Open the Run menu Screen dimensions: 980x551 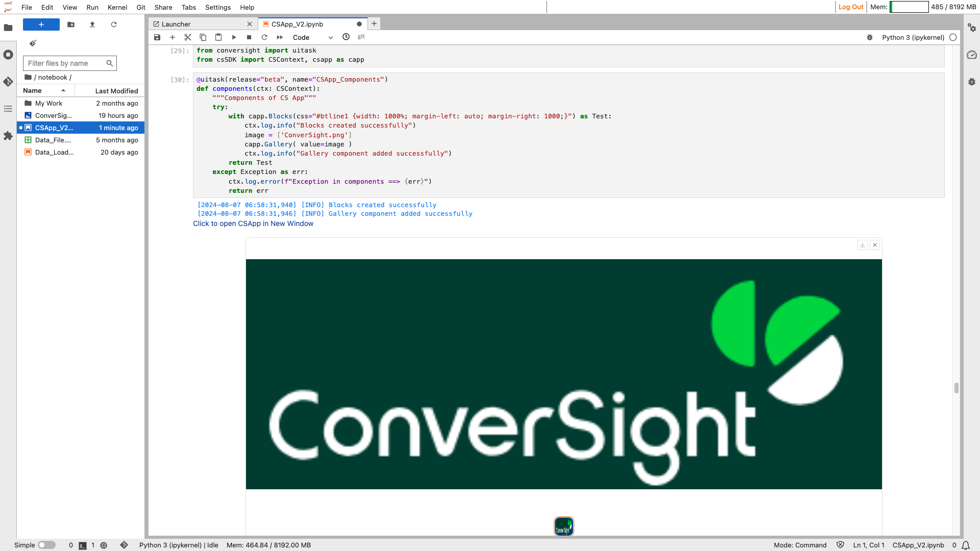click(x=92, y=7)
